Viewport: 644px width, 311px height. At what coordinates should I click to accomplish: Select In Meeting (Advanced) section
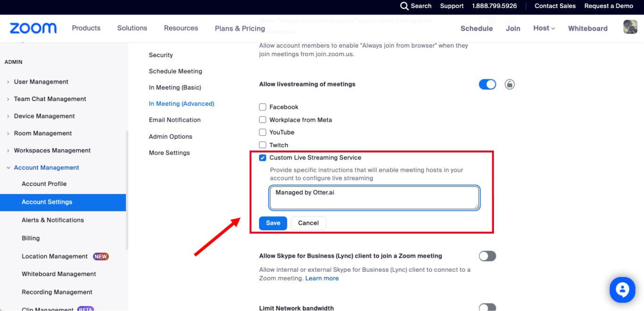click(x=182, y=104)
